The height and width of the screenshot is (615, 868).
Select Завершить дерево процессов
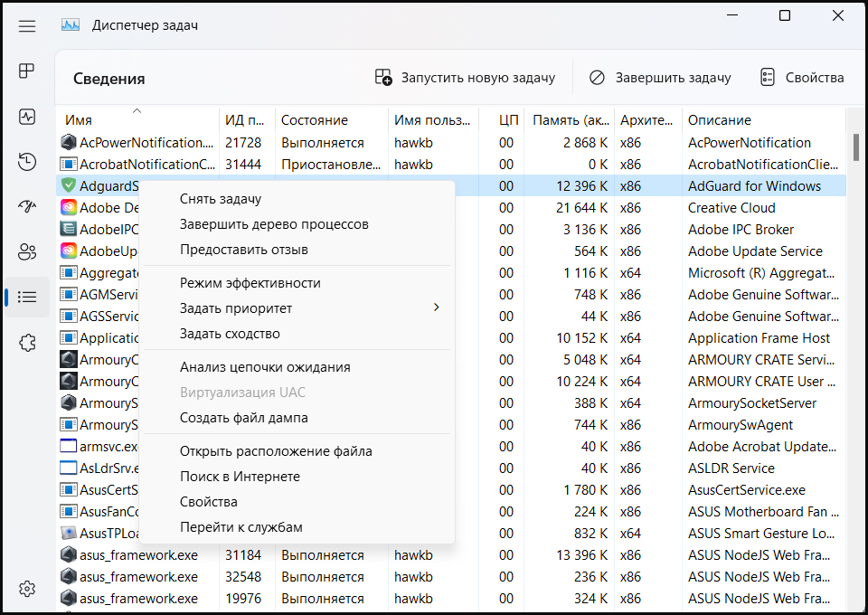click(297, 224)
